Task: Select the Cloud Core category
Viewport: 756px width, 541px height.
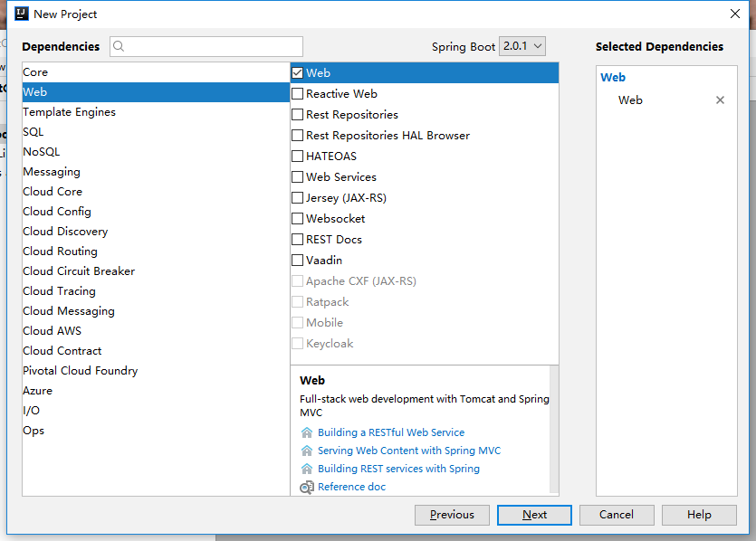Action: [x=156, y=192]
